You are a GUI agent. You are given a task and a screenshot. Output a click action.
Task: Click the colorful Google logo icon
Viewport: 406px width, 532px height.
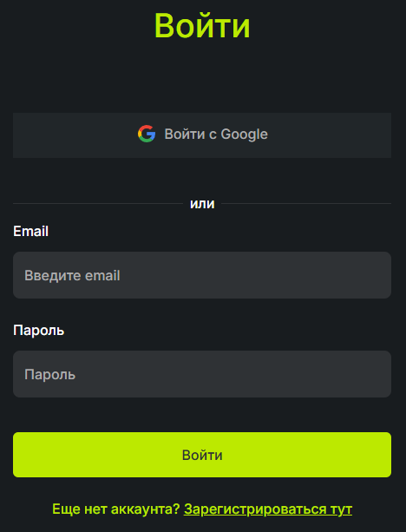(147, 134)
